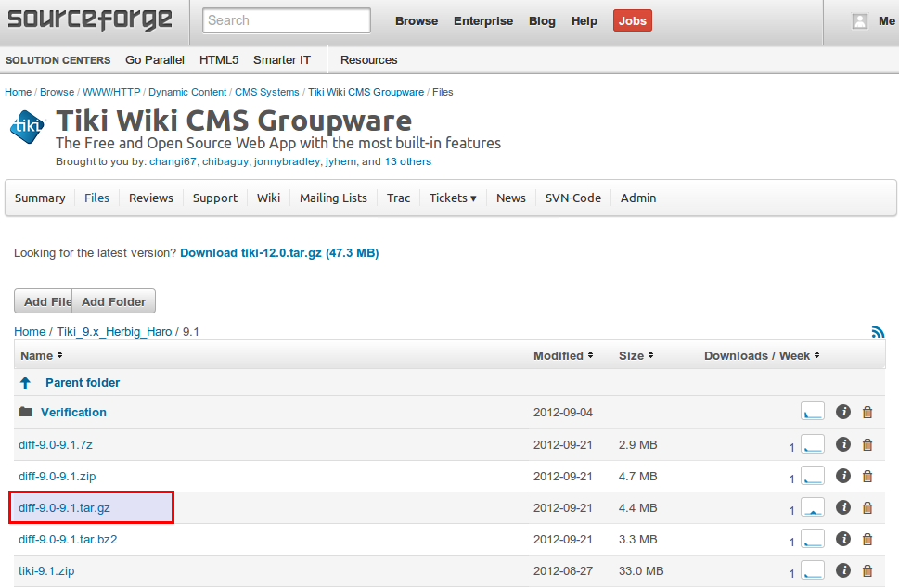Viewport: 899px width, 588px height.
Task: Expand the Tickets dropdown menu
Action: pos(453,198)
